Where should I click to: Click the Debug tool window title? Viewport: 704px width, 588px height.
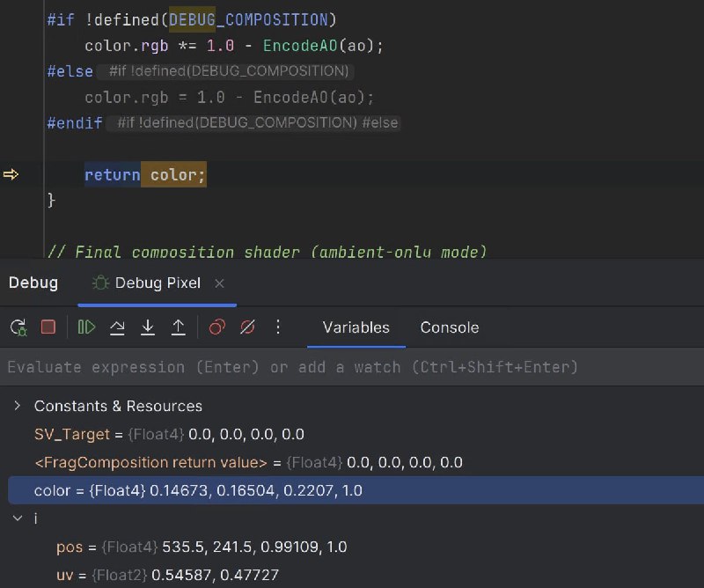(33, 283)
